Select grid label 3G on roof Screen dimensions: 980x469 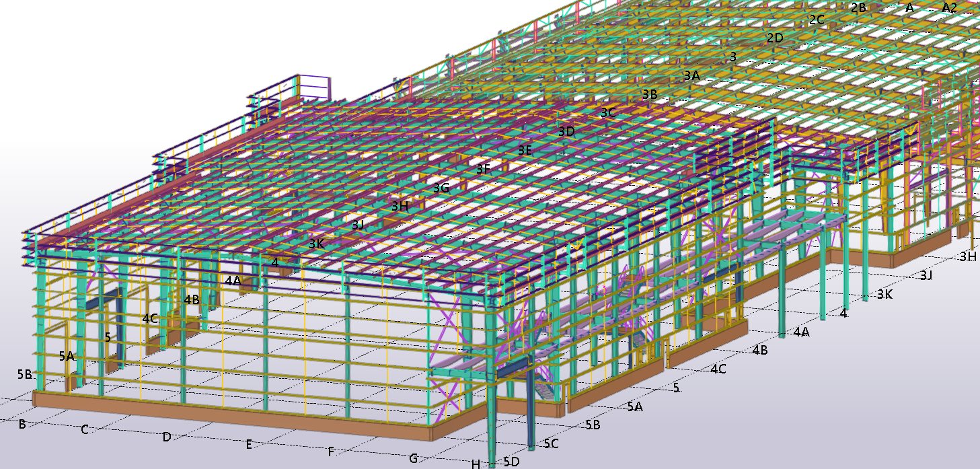(441, 188)
